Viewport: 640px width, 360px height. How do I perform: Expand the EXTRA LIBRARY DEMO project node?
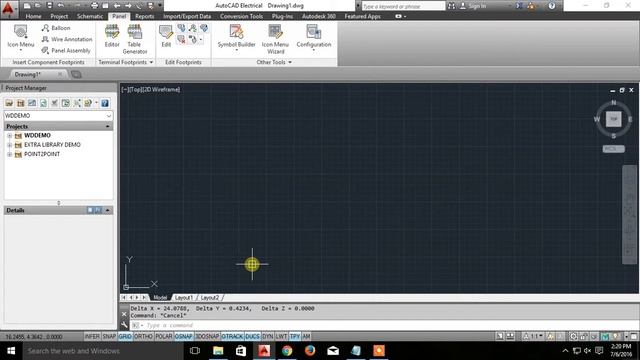coord(9,145)
